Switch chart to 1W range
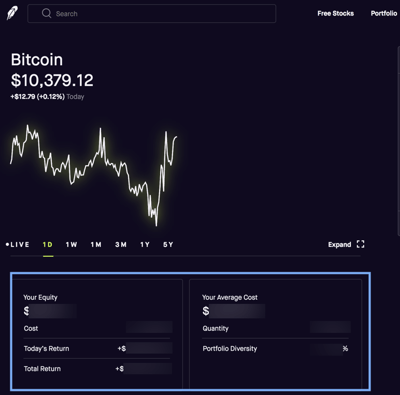 pyautogui.click(x=71, y=244)
